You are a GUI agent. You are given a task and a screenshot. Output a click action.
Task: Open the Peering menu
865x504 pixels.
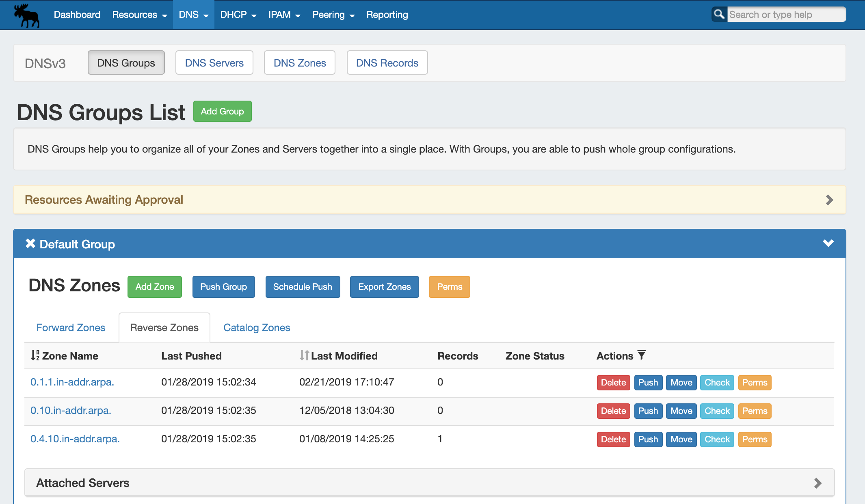coord(333,15)
